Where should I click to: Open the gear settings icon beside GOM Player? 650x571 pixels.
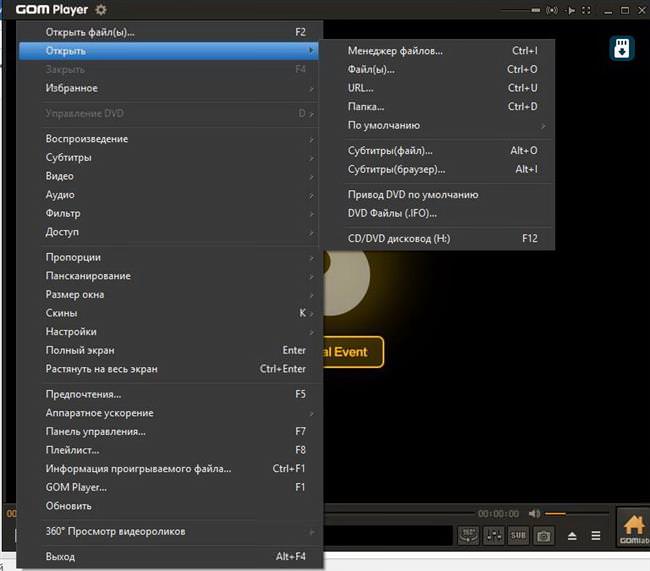[x=101, y=10]
